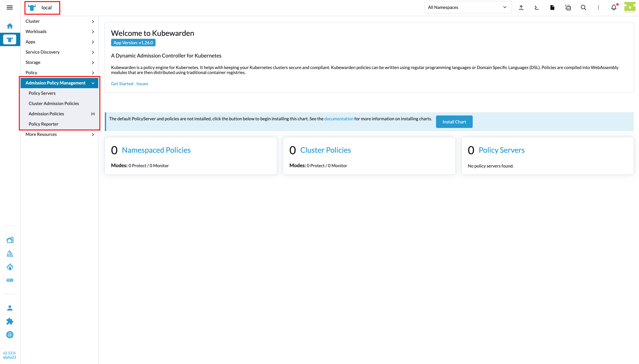Image resolution: width=639 pixels, height=364 pixels.
Task: Click the Install Chart button
Action: click(454, 122)
